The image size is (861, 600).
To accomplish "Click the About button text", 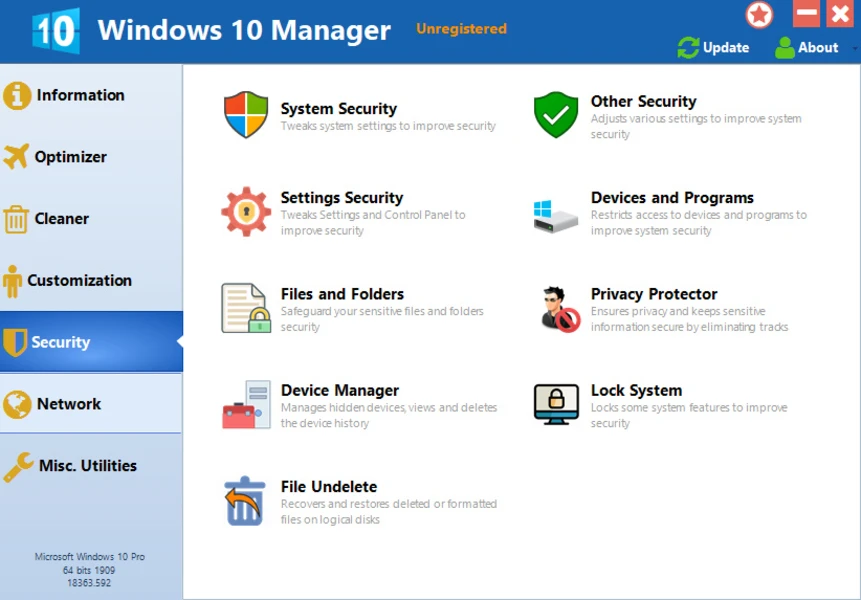I will pos(818,48).
